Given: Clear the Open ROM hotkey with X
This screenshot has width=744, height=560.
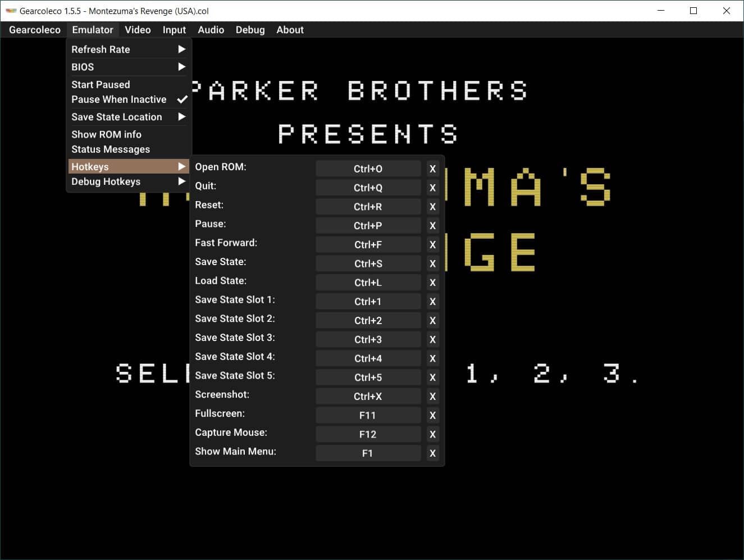Looking at the screenshot, I should coord(432,169).
